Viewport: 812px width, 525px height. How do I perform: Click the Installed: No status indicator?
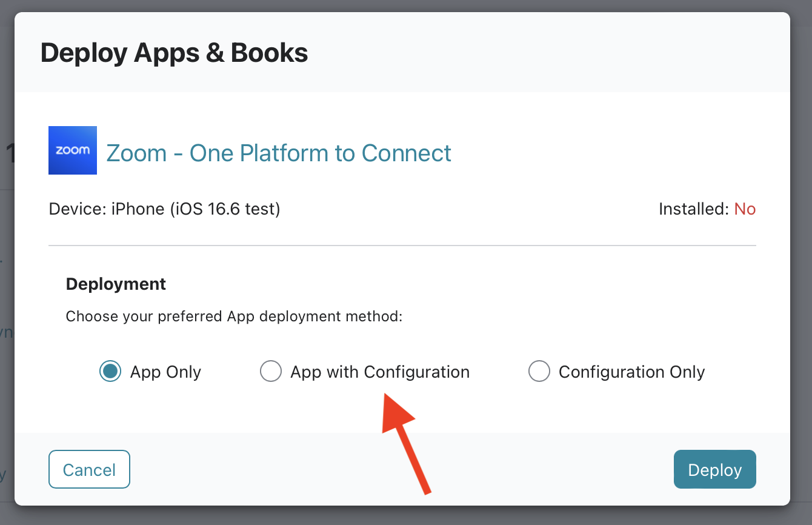click(707, 209)
